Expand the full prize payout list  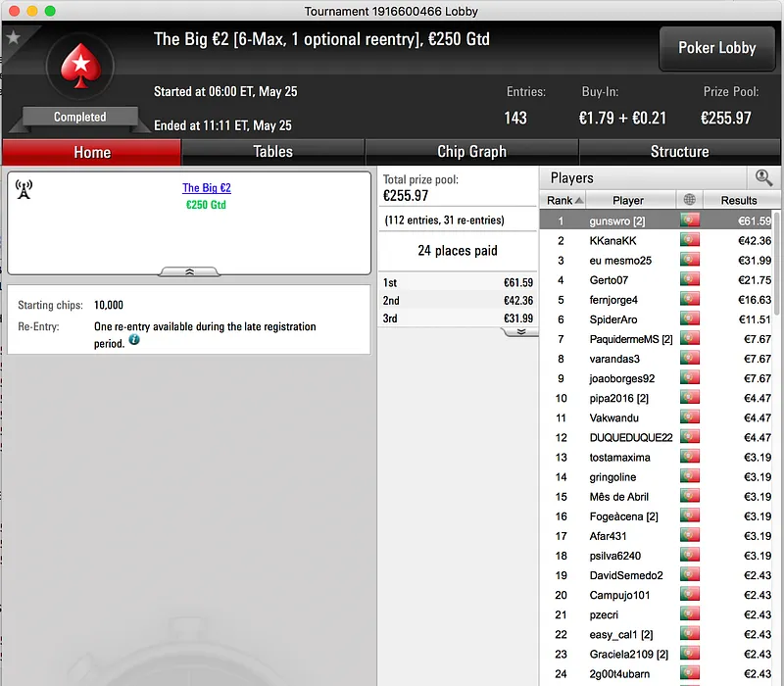click(x=520, y=332)
